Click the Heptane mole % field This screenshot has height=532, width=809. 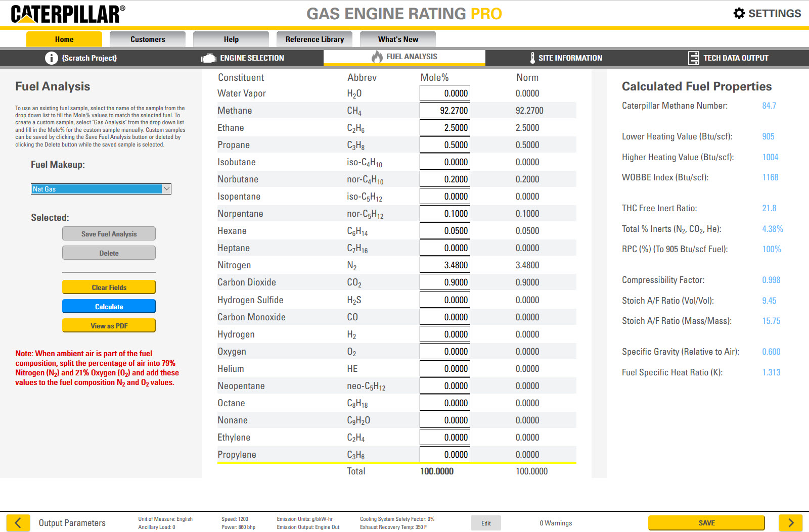coord(445,248)
